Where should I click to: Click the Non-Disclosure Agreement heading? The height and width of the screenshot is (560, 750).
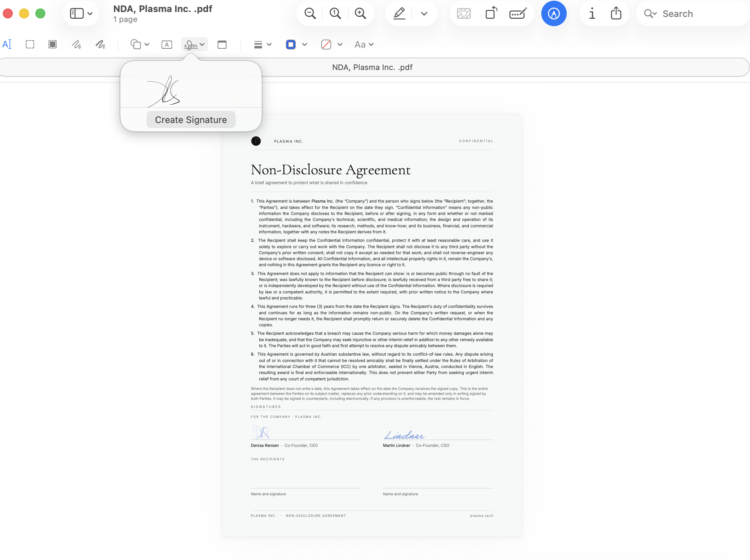click(330, 170)
